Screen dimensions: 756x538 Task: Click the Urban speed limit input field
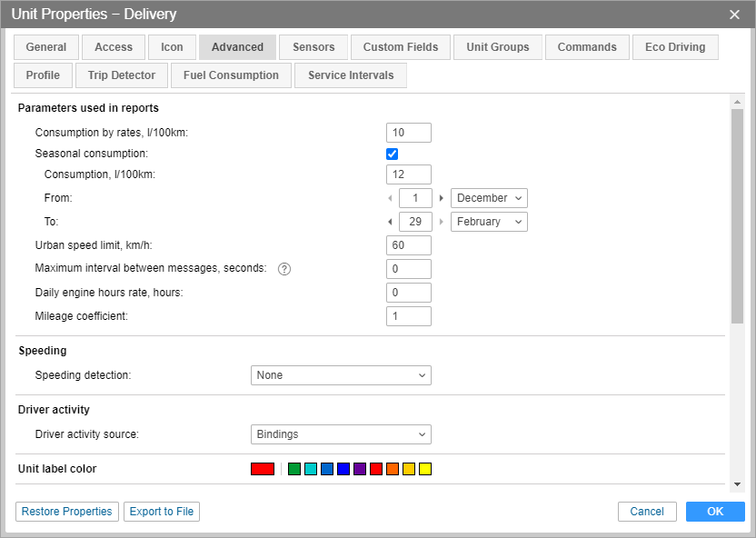pyautogui.click(x=408, y=245)
